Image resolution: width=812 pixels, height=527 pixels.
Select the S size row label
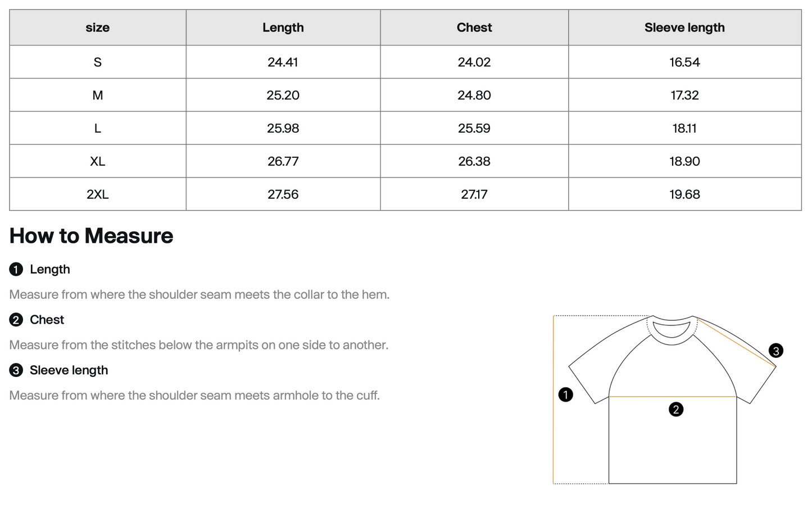98,62
